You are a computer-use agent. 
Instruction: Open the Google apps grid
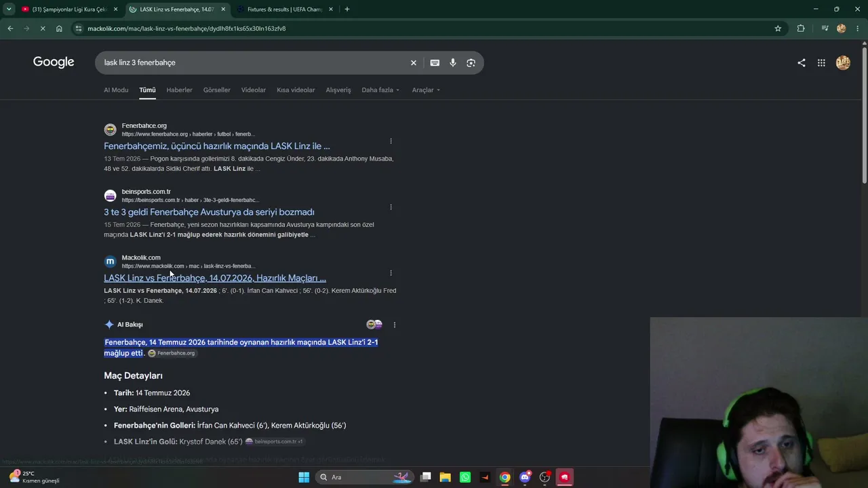[821, 62]
